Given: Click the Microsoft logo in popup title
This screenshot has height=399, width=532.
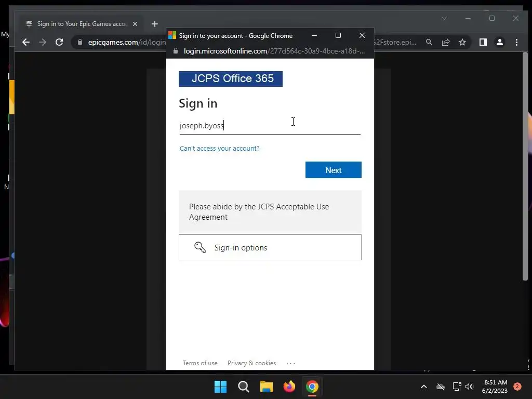Looking at the screenshot, I should (x=172, y=35).
